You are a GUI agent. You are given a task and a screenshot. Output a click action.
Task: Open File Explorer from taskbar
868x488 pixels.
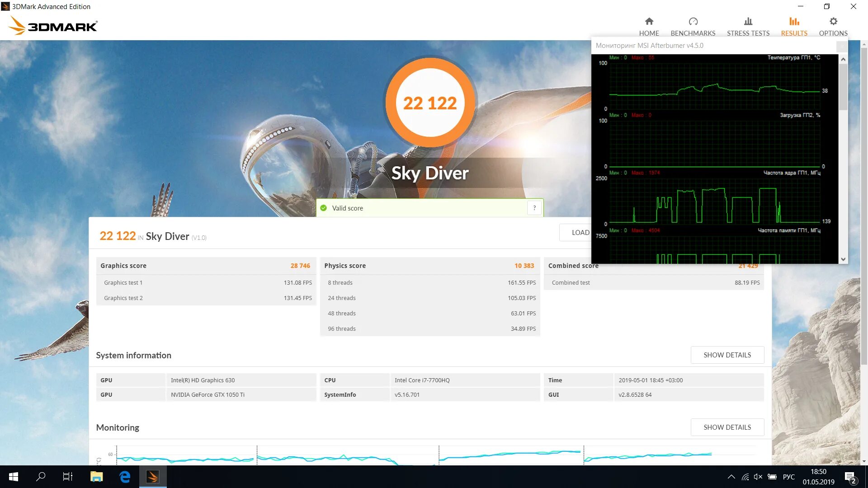click(x=96, y=477)
